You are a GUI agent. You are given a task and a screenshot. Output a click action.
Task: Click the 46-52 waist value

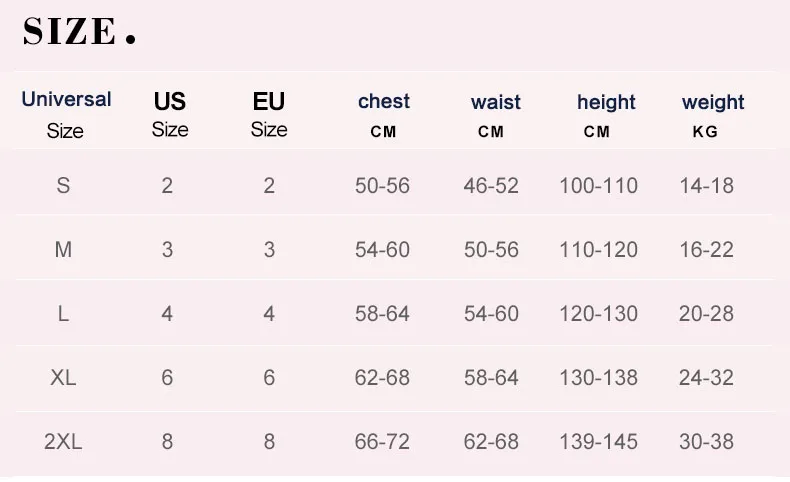coord(491,185)
